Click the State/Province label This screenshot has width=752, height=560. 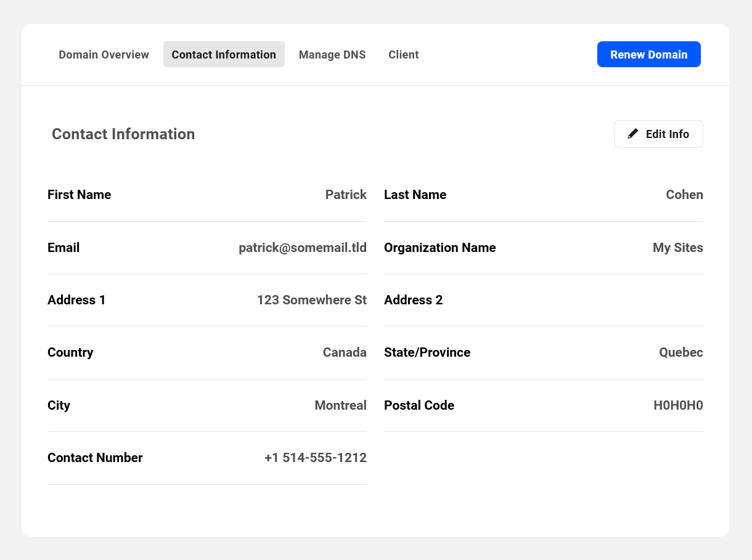[x=427, y=352]
